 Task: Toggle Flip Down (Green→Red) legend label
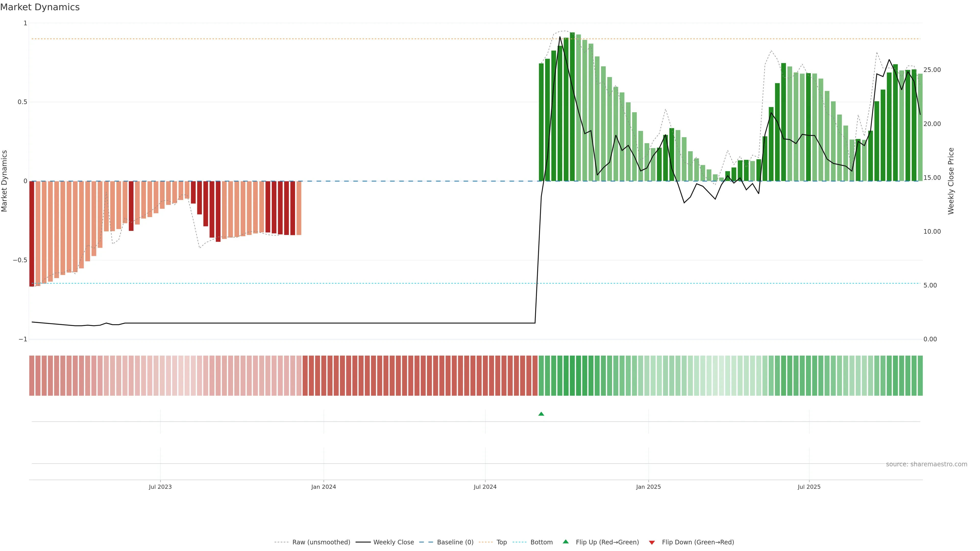(698, 542)
